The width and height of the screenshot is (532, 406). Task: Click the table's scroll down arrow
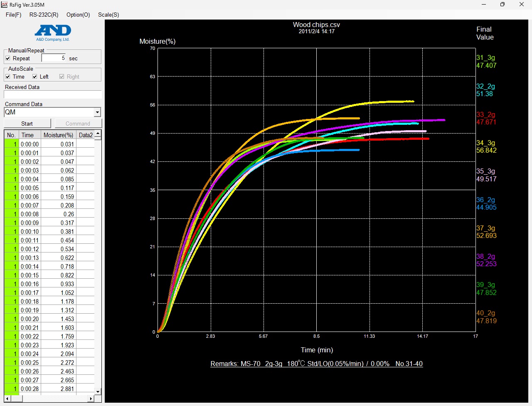pos(98,391)
